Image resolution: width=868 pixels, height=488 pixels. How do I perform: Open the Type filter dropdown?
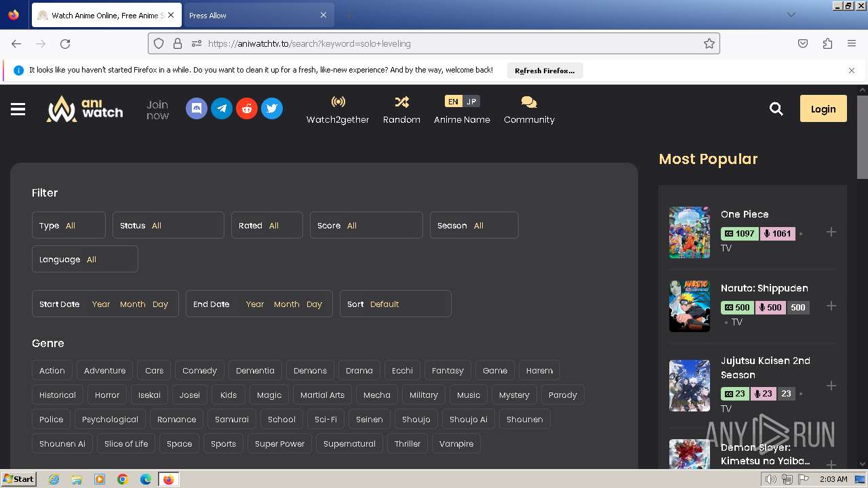coord(68,225)
